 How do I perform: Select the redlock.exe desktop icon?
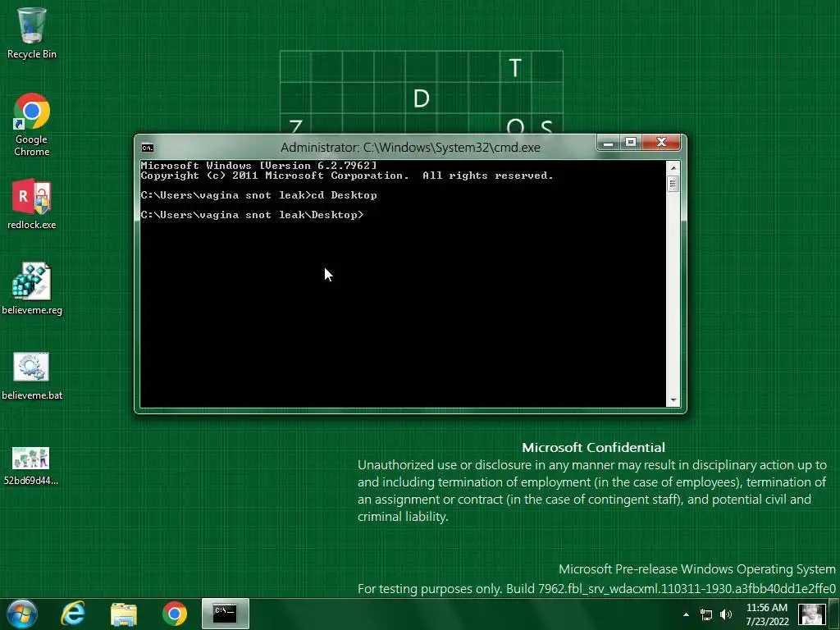32,204
